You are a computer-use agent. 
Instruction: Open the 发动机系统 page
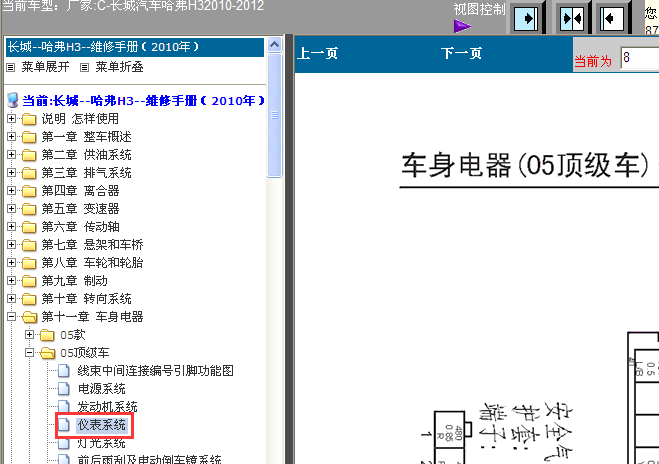[108, 407]
